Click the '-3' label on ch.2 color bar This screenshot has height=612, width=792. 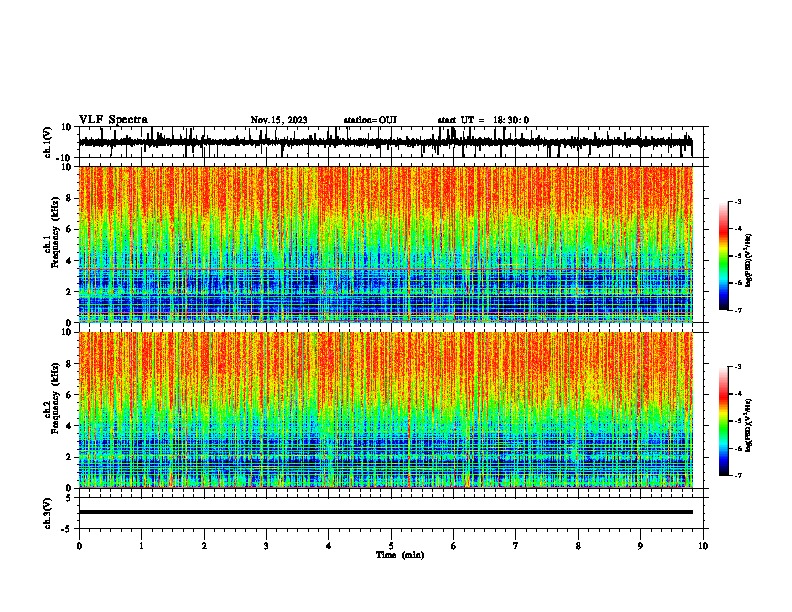point(737,367)
